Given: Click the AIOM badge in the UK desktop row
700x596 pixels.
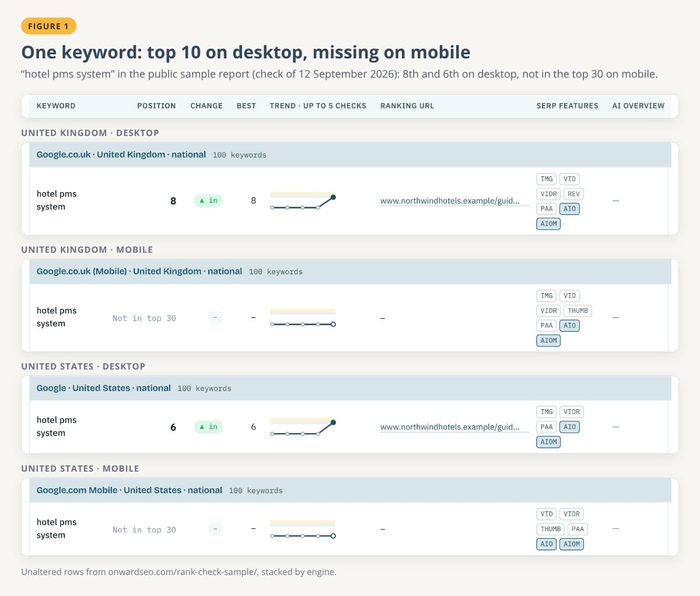Looking at the screenshot, I should coord(548,224).
